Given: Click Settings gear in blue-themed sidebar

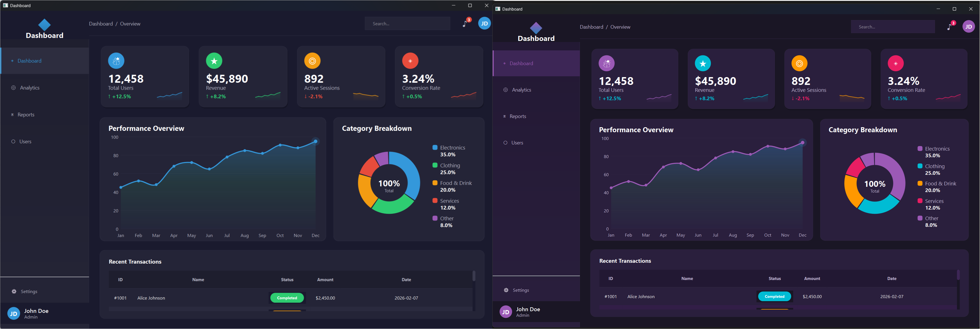Looking at the screenshot, I should (14, 291).
